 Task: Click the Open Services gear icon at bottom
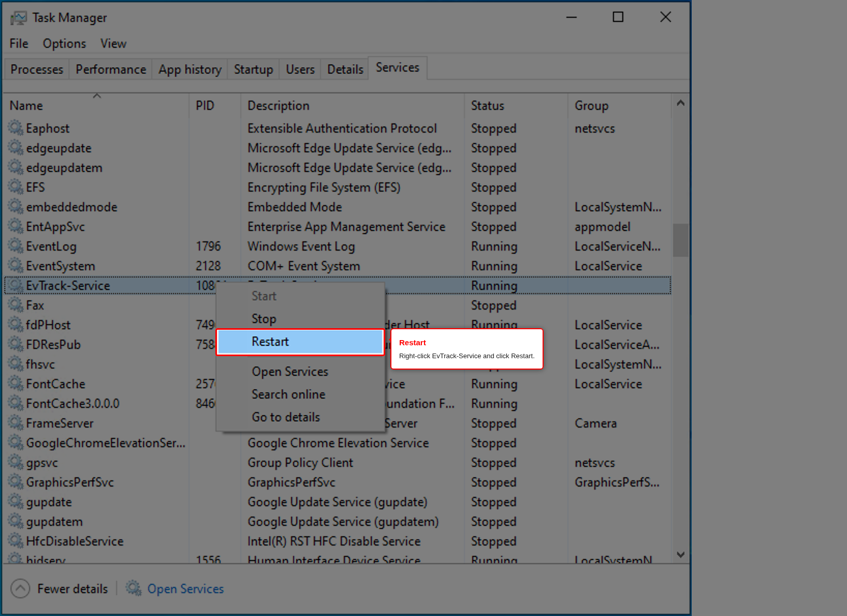click(134, 588)
